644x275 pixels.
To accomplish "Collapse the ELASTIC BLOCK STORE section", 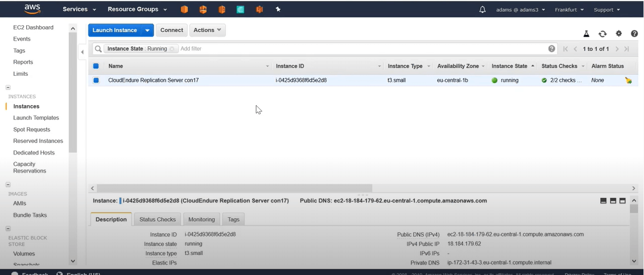I will pyautogui.click(x=8, y=229).
